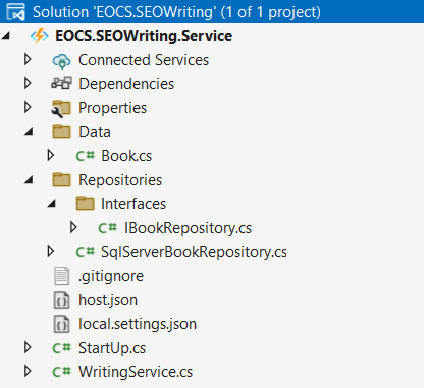Viewport: 424px width, 388px height.
Task: Expand the WritingService.cs node arrow
Action: [x=28, y=371]
